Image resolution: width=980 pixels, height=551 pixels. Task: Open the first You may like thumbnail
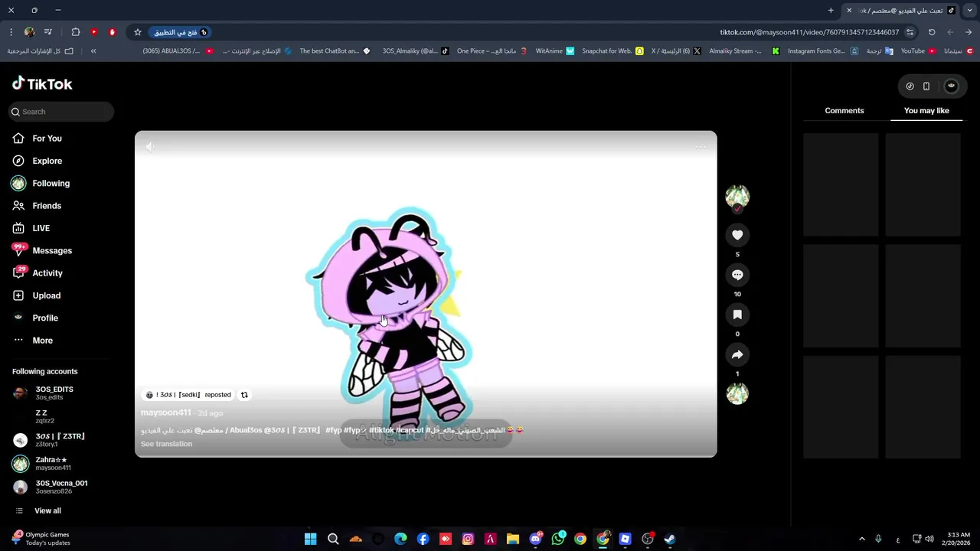click(841, 184)
